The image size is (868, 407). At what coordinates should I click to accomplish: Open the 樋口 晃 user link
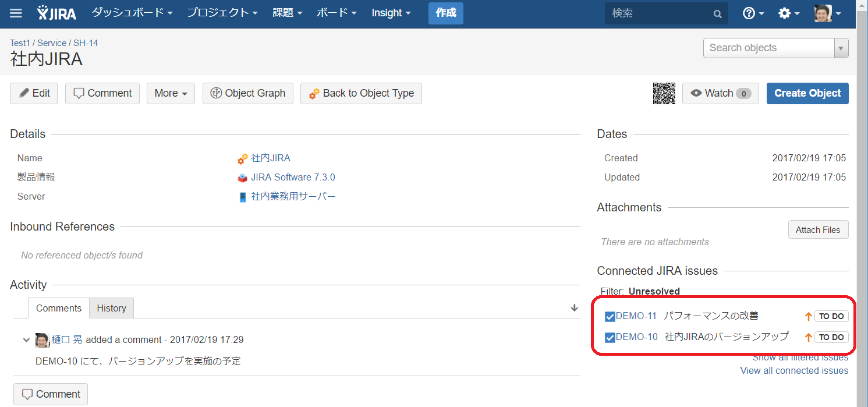pyautogui.click(x=67, y=340)
